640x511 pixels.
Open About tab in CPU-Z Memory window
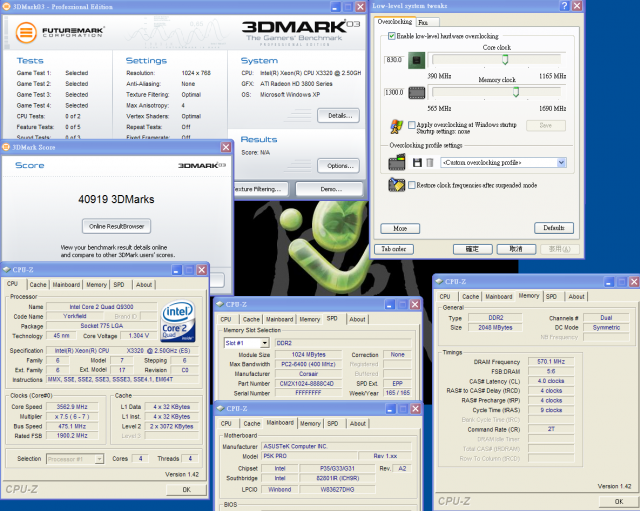click(576, 296)
